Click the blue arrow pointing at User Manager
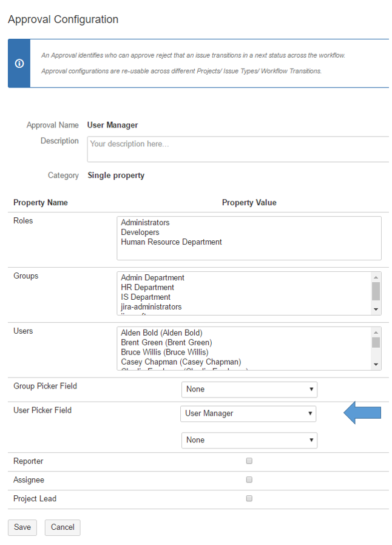 click(x=362, y=413)
